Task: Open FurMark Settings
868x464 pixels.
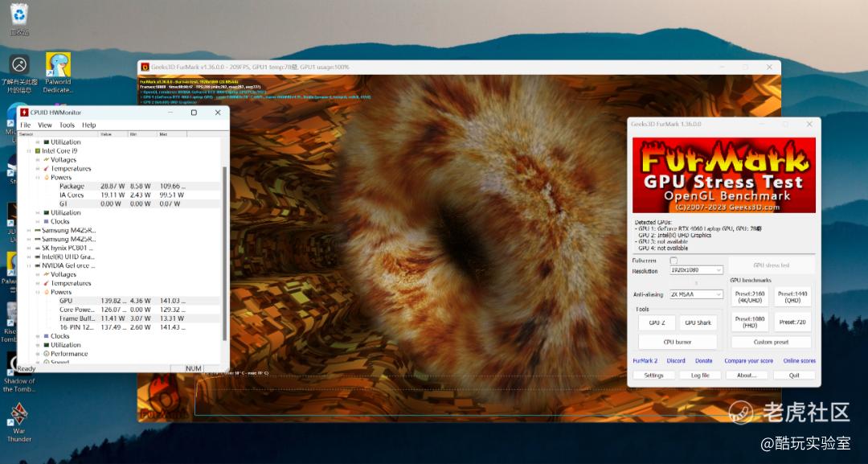Action: pos(653,376)
